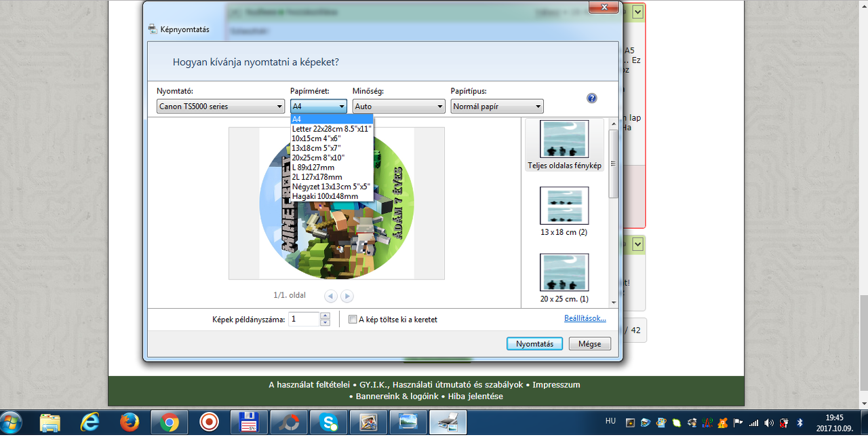This screenshot has height=437, width=868.
Task: Select 'Teljes oldalas fénykép' layout
Action: click(x=564, y=145)
